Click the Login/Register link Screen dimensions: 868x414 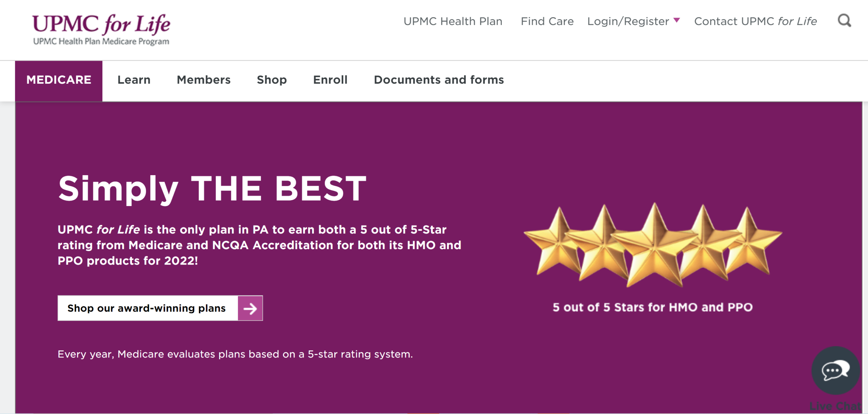coord(628,21)
